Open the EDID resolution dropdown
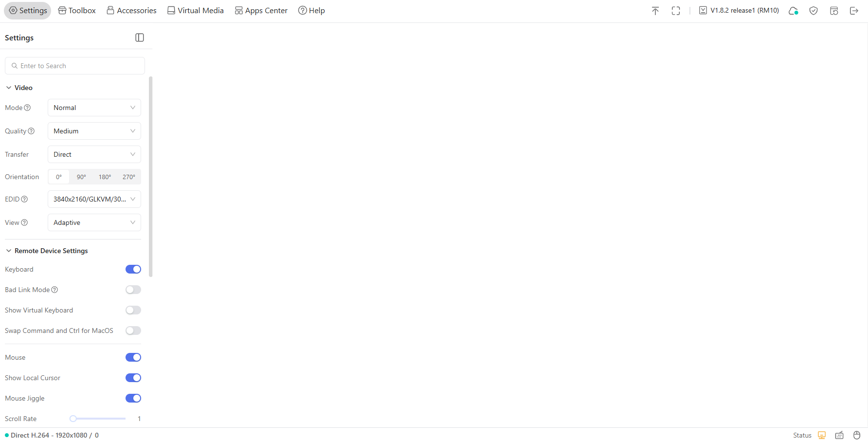This screenshot has width=868, height=441. pyautogui.click(x=94, y=199)
